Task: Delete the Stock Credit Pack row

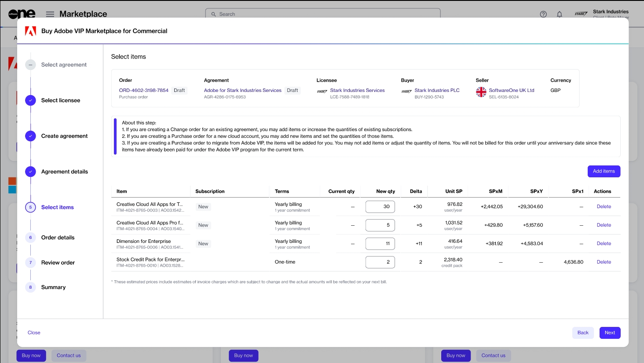Action: click(604, 262)
